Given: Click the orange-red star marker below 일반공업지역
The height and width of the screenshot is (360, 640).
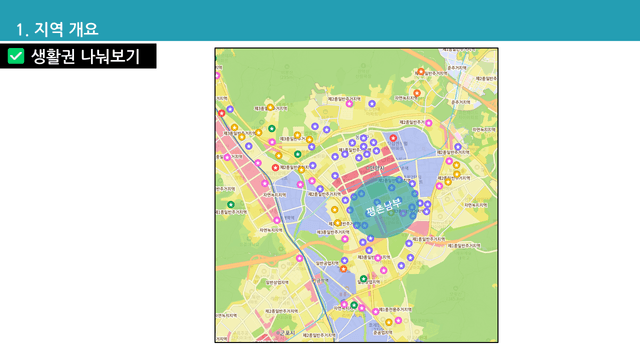Looking at the screenshot, I should [343, 269].
